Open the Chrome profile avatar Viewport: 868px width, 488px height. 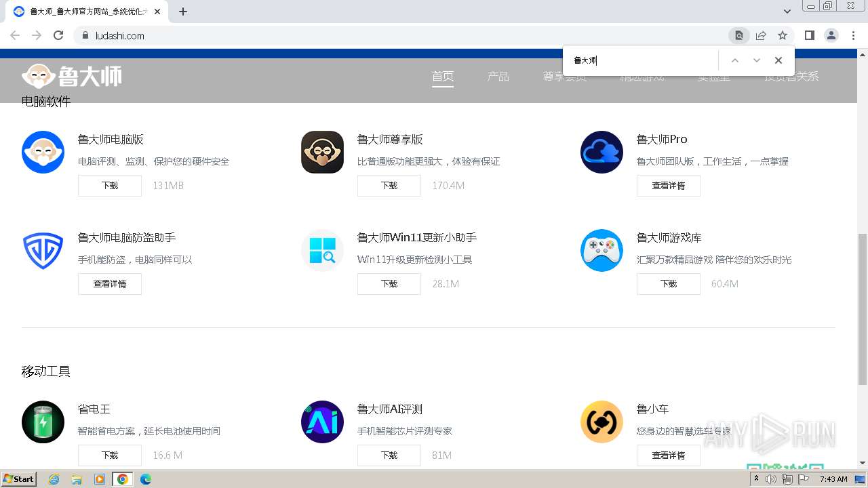coord(831,35)
